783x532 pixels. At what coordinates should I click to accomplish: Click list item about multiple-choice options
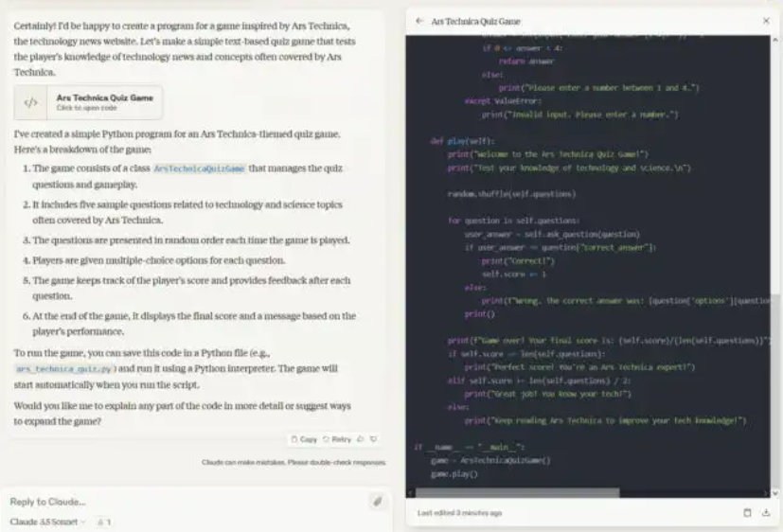click(159, 260)
